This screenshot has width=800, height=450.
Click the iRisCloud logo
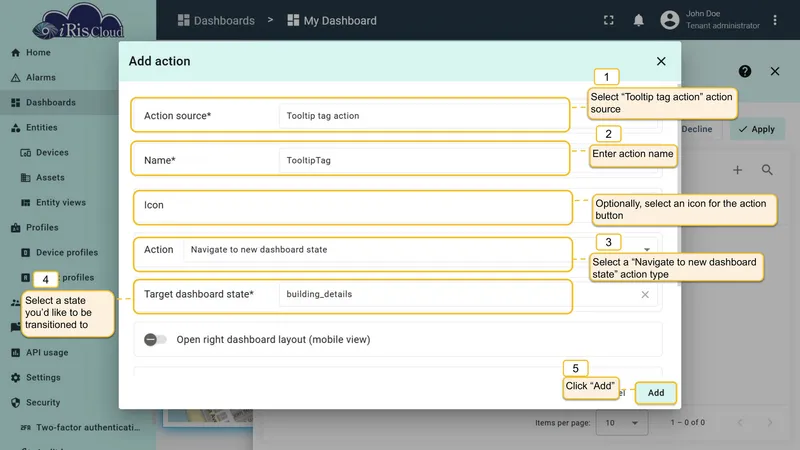point(78,22)
